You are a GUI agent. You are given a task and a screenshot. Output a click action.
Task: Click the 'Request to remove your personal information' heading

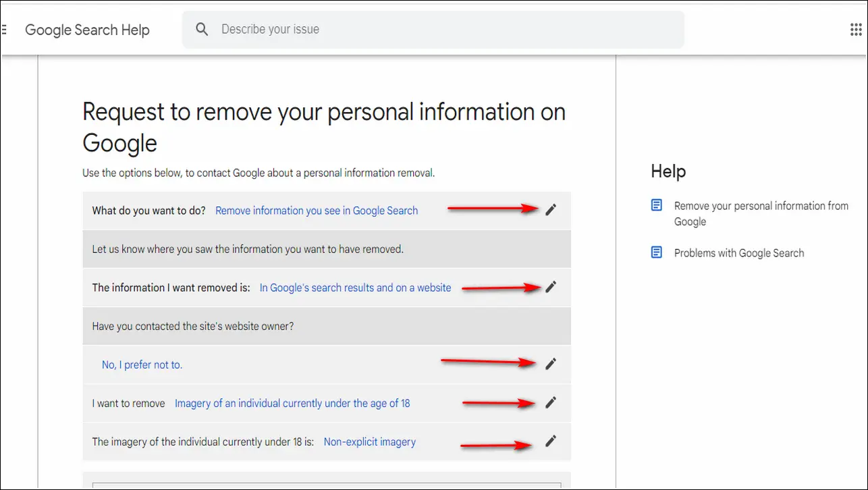[324, 127]
